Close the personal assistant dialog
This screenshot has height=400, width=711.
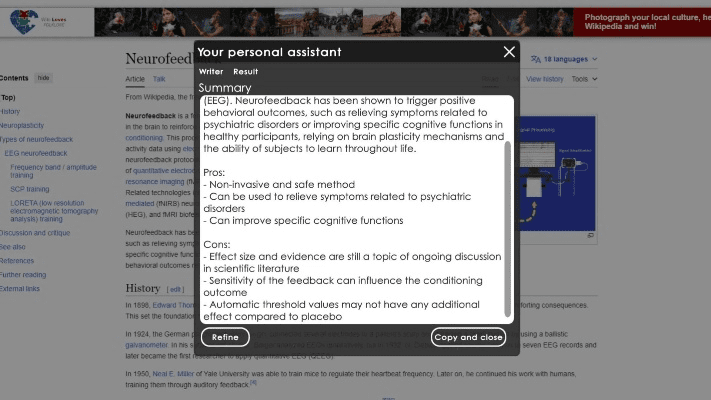509,52
